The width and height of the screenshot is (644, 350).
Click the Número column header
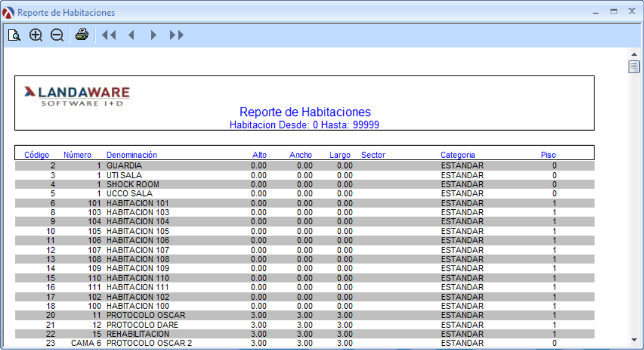pos(77,155)
